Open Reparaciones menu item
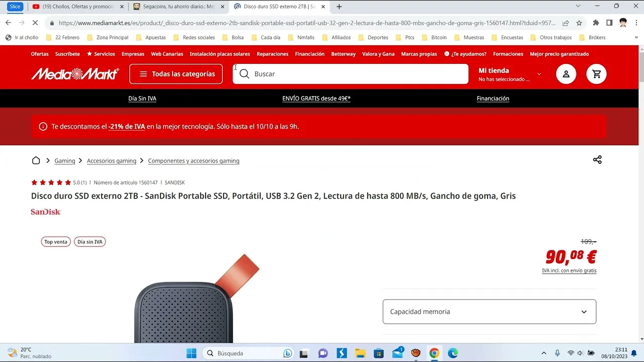This screenshot has height=362, width=644. click(x=273, y=54)
